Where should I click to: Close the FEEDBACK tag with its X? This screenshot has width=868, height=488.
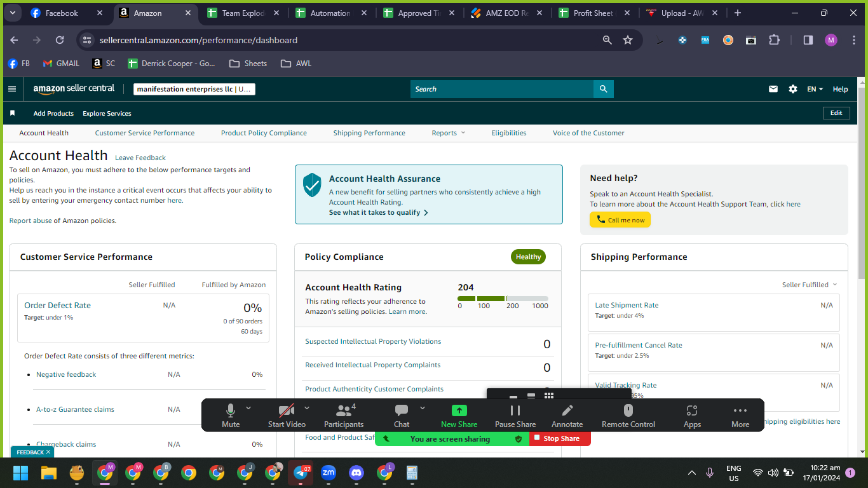[48, 452]
